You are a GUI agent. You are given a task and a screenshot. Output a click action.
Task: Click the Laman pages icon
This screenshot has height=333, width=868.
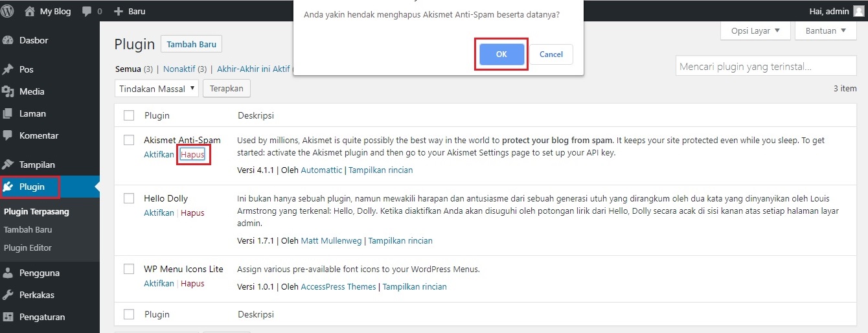(x=8, y=113)
